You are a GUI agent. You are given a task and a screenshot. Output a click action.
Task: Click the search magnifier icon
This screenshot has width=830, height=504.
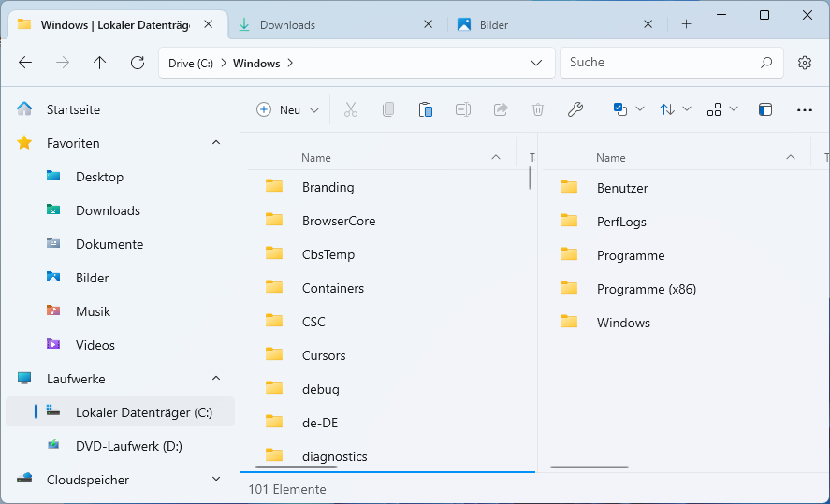coord(766,63)
